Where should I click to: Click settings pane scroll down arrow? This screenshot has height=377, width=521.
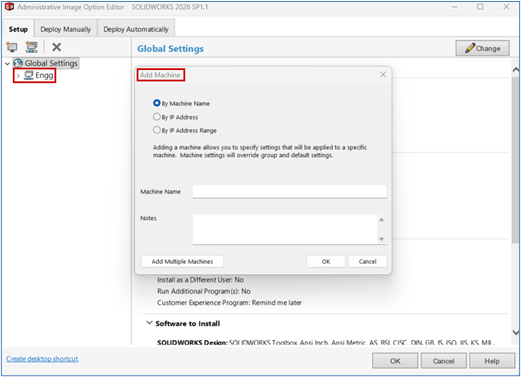[516, 332]
